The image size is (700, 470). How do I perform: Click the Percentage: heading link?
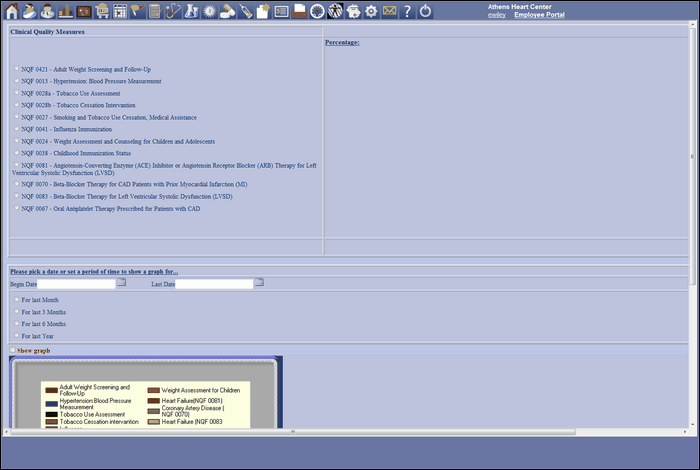click(342, 42)
